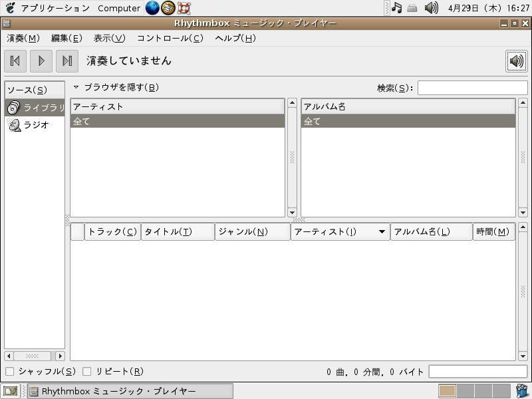Image resolution: width=532 pixels, height=399 pixels.
Task: Click the show desktop button in bottom panel
Action: coord(10,391)
